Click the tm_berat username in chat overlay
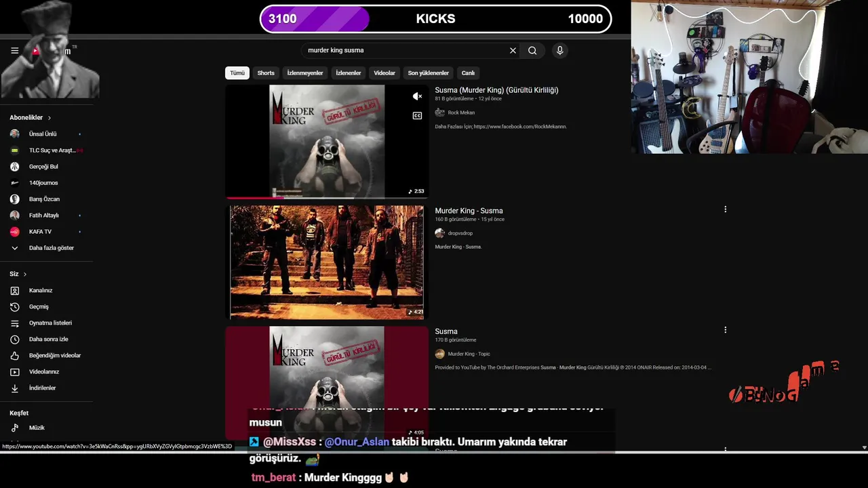This screenshot has height=488, width=868. 273,478
